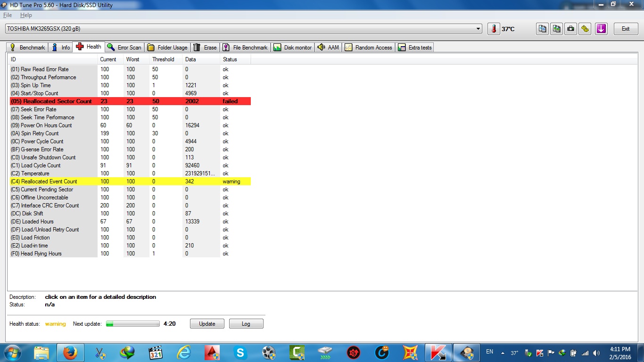Image resolution: width=644 pixels, height=362 pixels.
Task: Switch to the AAM tab
Action: pyautogui.click(x=329, y=47)
